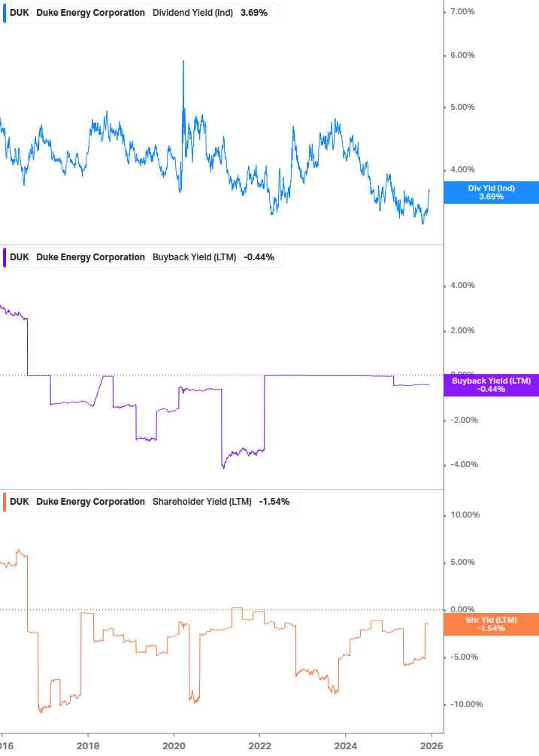Screen dimensions: 539x756
Task: Select the Shareholder Yield (LTM) legend label
Action: pyautogui.click(x=201, y=502)
